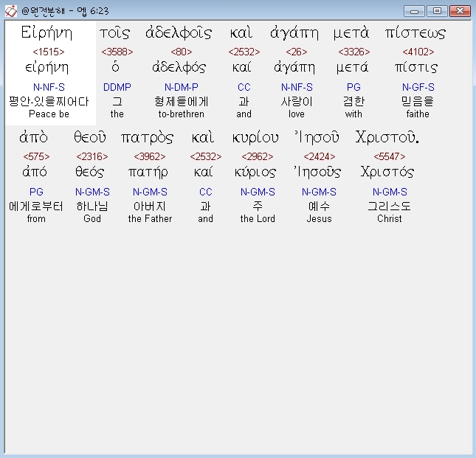This screenshot has width=476, height=458.
Task: Click the Korean gloss 믿음을
Action: tap(418, 101)
